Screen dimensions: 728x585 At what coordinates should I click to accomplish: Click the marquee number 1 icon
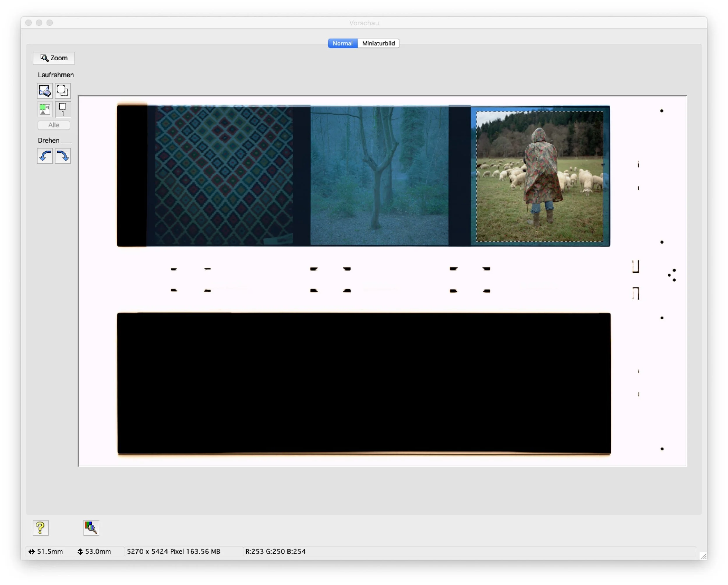coord(63,110)
